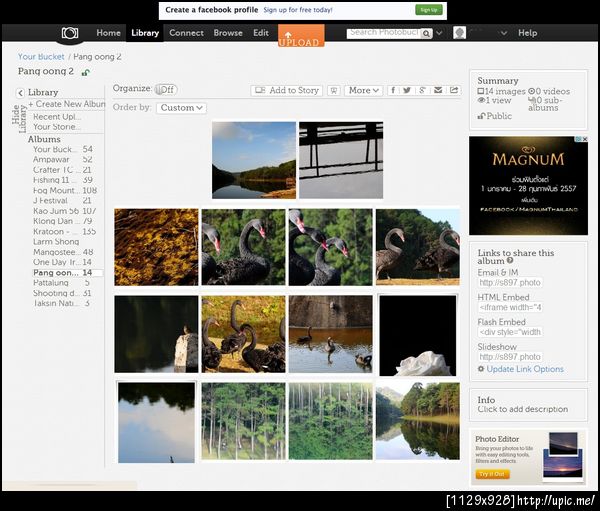Open the white object on black thumbnail
The image size is (600, 511).
(x=417, y=335)
